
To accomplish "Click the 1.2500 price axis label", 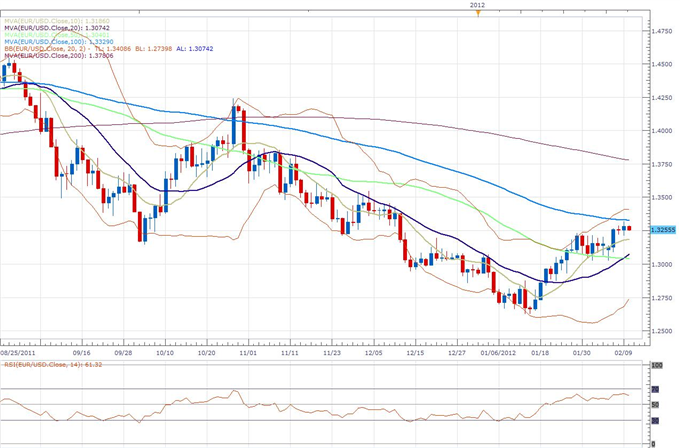I will point(662,331).
